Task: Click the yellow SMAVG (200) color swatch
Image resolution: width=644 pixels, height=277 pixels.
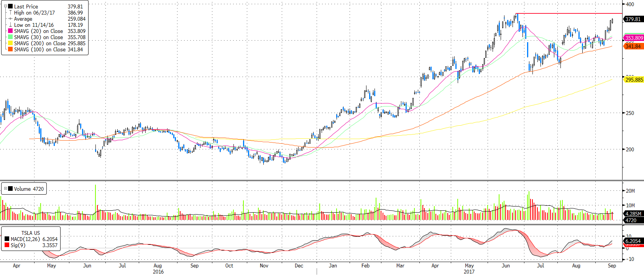Action: click(10, 43)
